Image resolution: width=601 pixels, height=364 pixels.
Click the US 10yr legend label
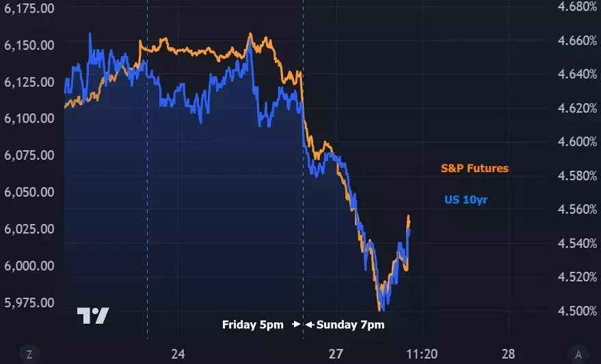tap(466, 200)
